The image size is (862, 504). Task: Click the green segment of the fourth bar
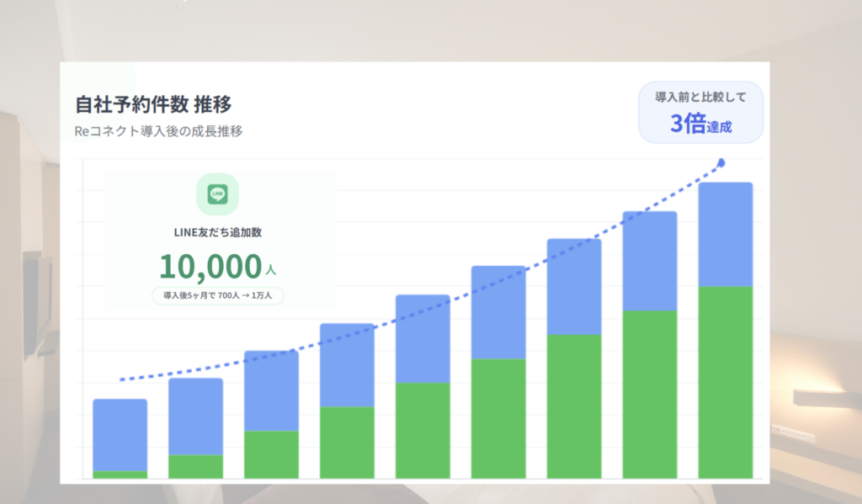pyautogui.click(x=347, y=443)
